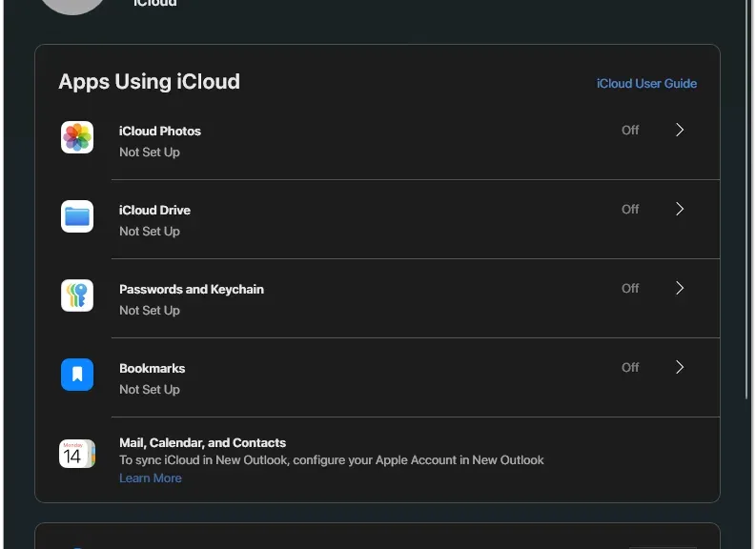Click the Off status for Bookmarks
The height and width of the screenshot is (549, 756).
tap(630, 367)
